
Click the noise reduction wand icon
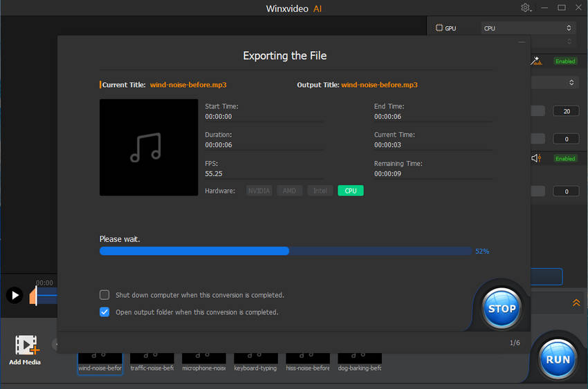(x=536, y=61)
